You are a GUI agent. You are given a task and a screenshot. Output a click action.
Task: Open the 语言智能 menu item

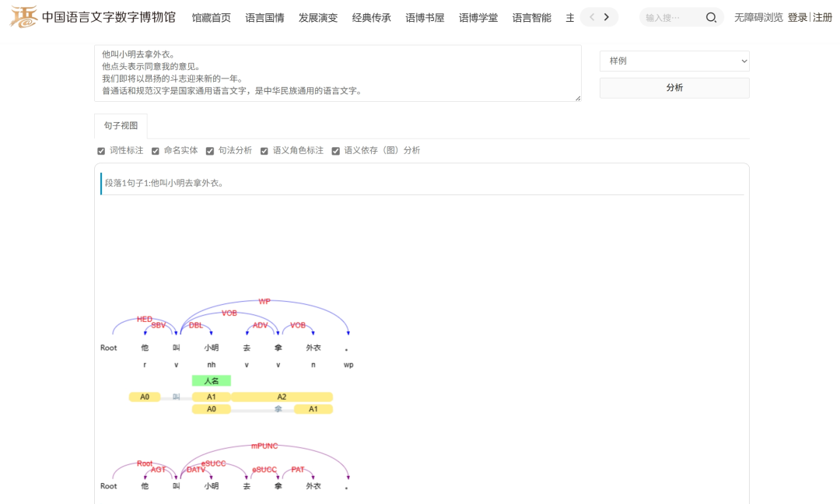(x=531, y=17)
